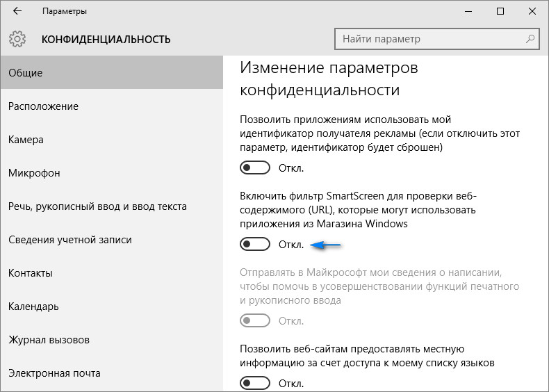Toggle the advertising ID switch
Image resolution: width=549 pixels, height=392 pixels.
click(255, 168)
